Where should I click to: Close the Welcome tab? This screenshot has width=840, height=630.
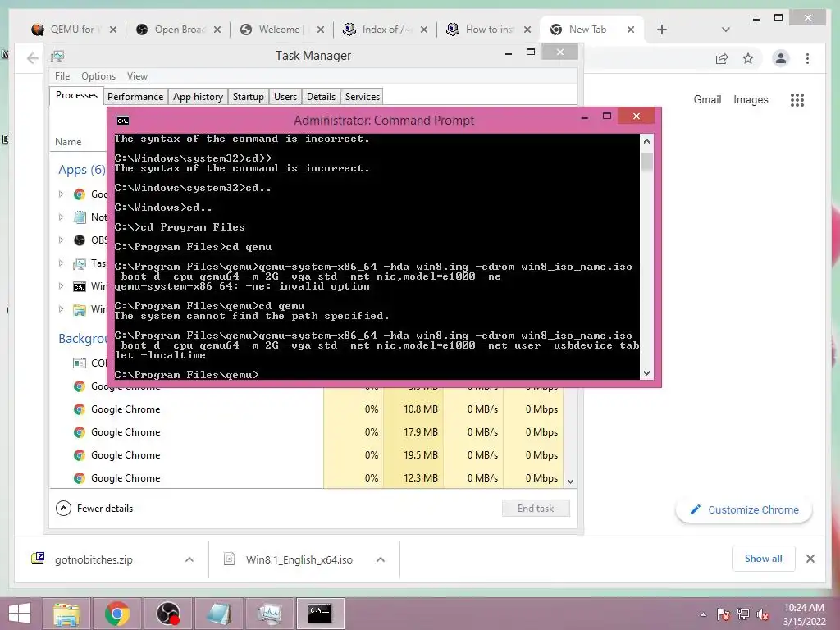(321, 30)
